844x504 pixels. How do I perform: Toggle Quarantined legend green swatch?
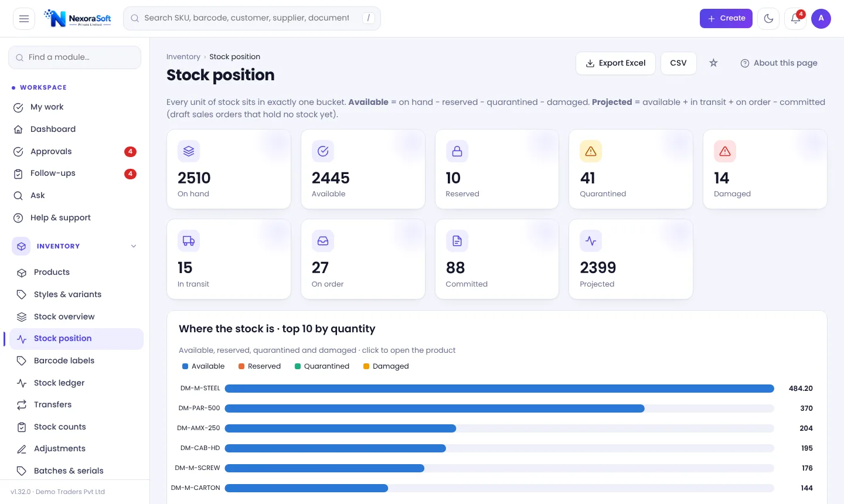pos(298,366)
